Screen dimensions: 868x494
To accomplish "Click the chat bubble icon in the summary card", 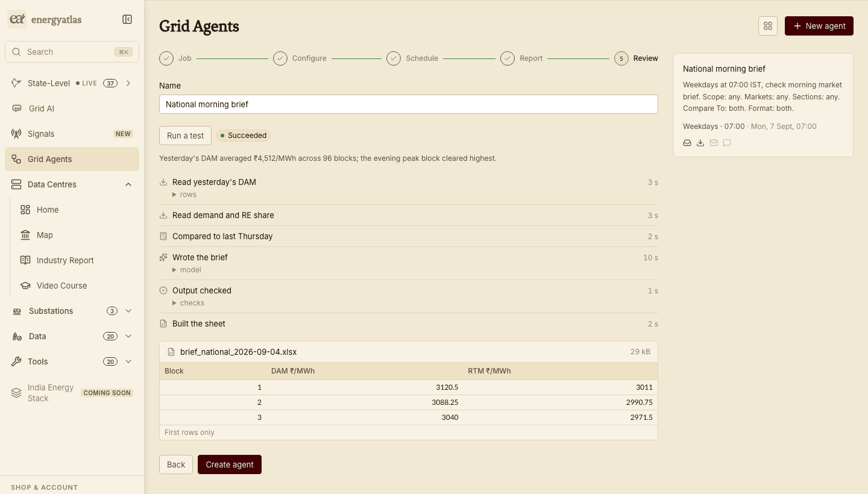I will point(727,143).
